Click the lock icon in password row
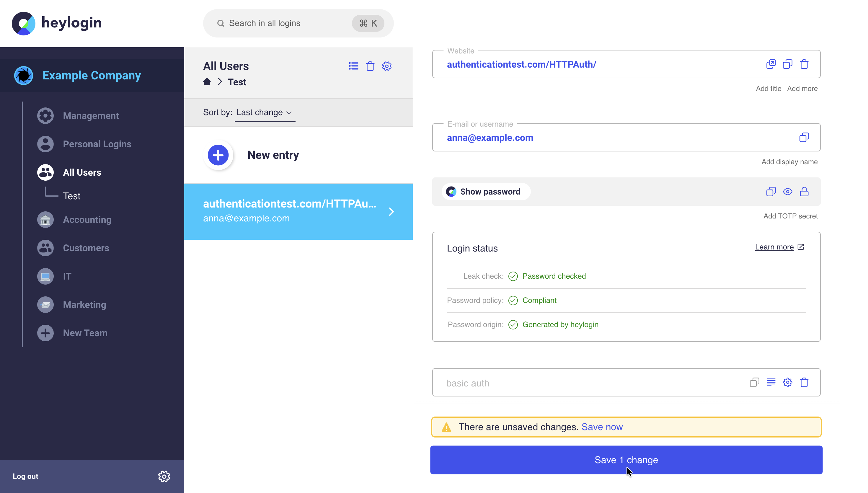This screenshot has width=868, height=493. coord(804,192)
